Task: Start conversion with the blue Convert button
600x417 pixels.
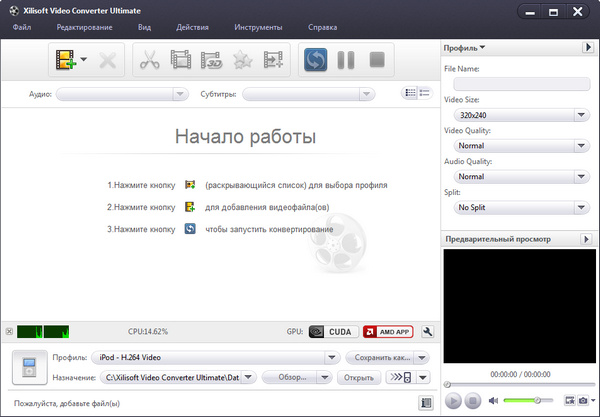Action: 316,61
